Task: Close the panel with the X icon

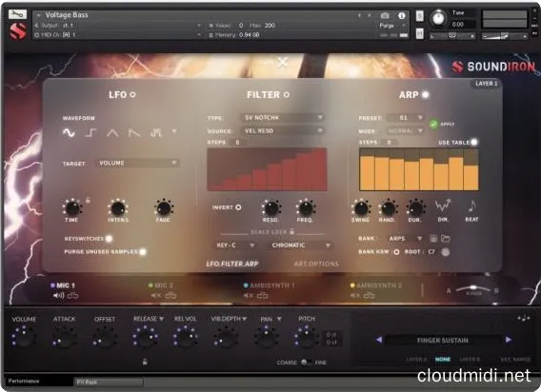Action: 283,63
